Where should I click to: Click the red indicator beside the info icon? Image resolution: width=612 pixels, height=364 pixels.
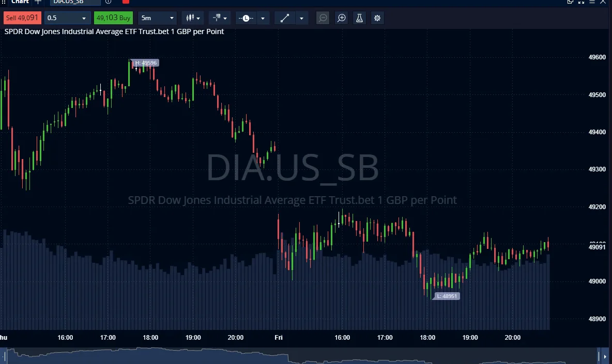(126, 2)
